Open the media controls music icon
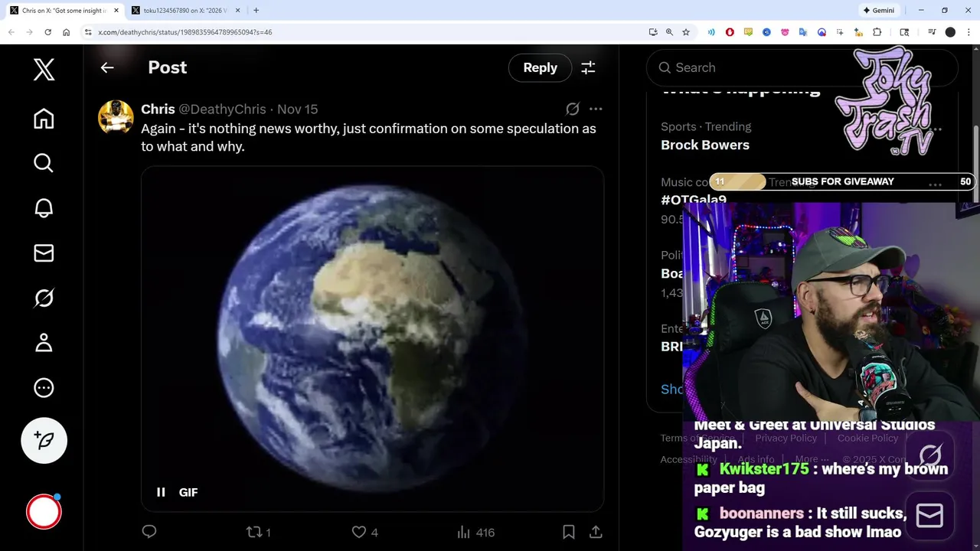 click(x=932, y=32)
